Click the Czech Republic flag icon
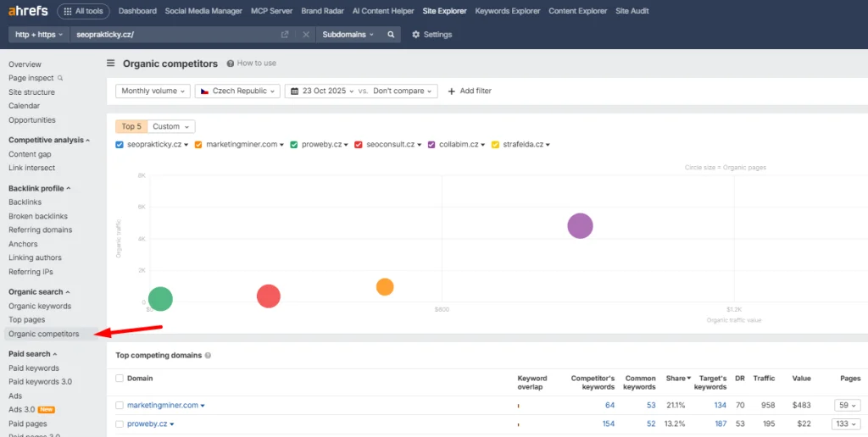Image resolution: width=868 pixels, height=437 pixels. [205, 91]
